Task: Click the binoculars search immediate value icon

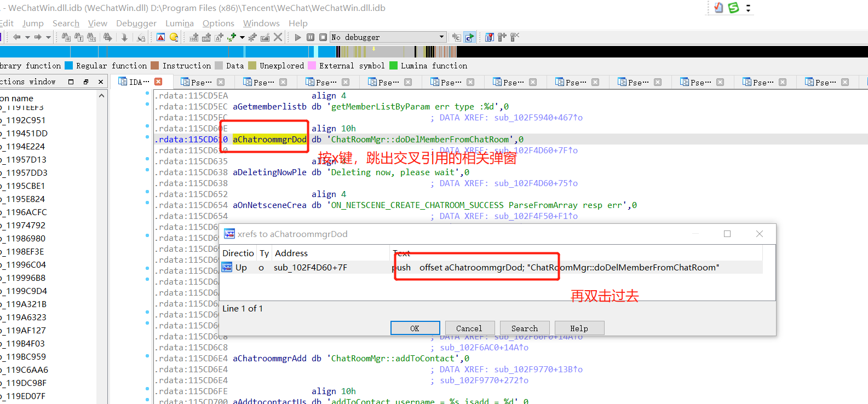Action: [x=66, y=37]
